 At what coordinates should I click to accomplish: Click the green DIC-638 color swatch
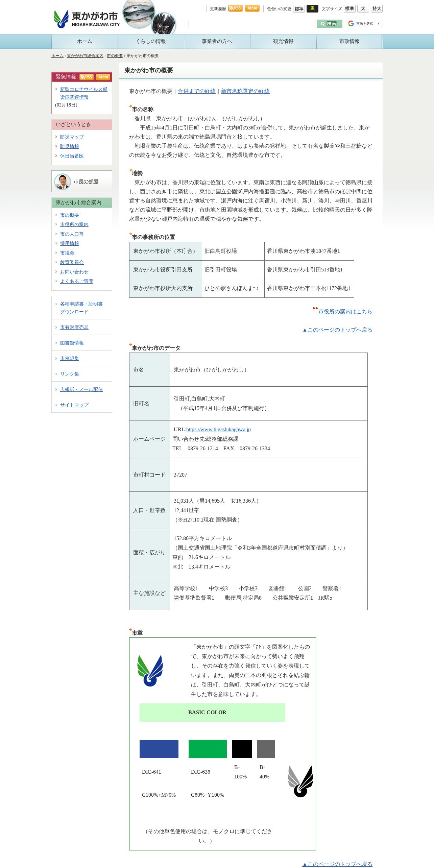click(x=208, y=749)
